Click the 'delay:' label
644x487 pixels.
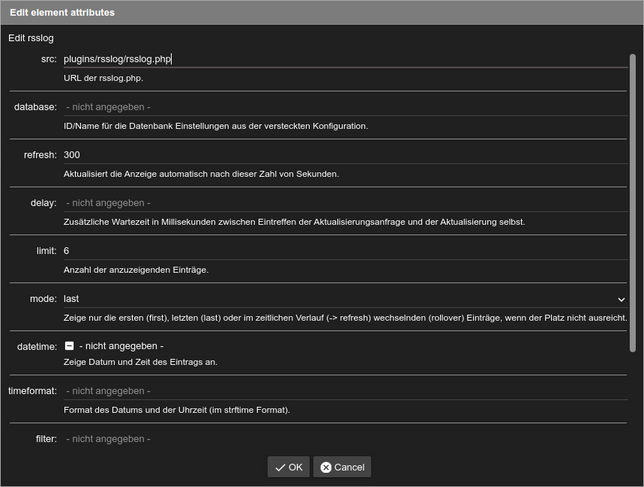tap(44, 203)
